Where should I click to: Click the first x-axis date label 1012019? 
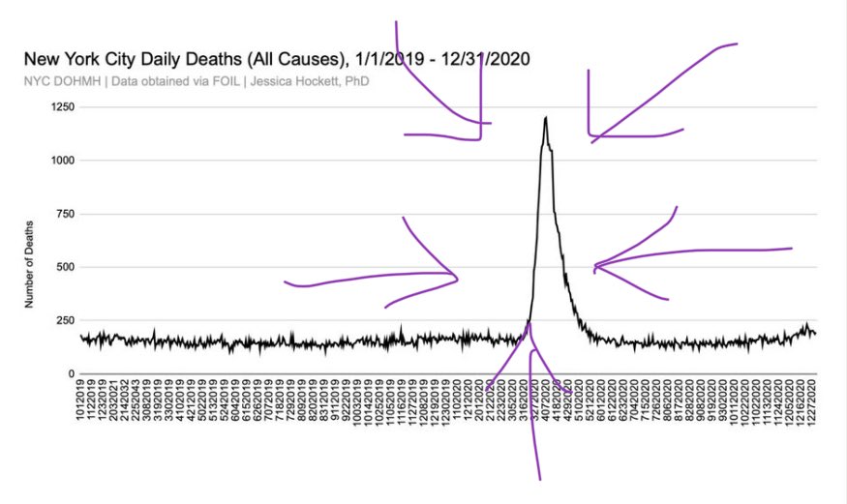click(81, 404)
